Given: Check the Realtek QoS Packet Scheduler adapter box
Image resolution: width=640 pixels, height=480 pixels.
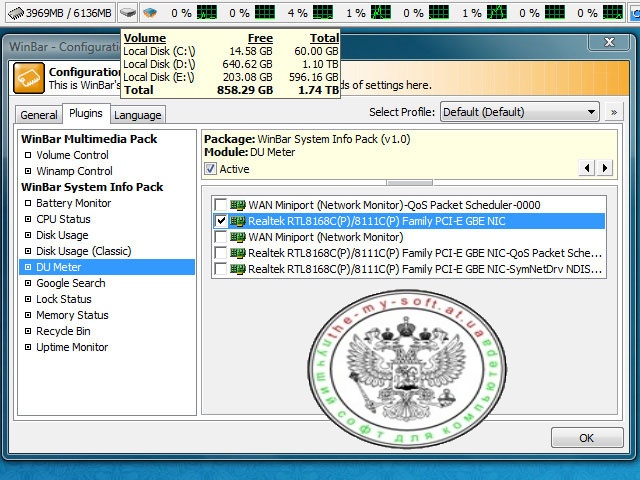Looking at the screenshot, I should [221, 253].
